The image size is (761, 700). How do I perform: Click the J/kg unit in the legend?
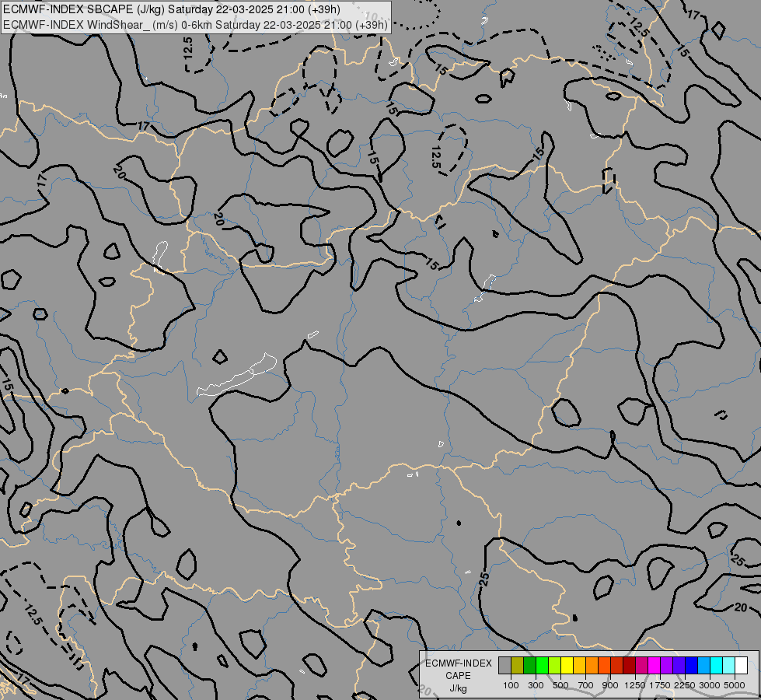(458, 689)
